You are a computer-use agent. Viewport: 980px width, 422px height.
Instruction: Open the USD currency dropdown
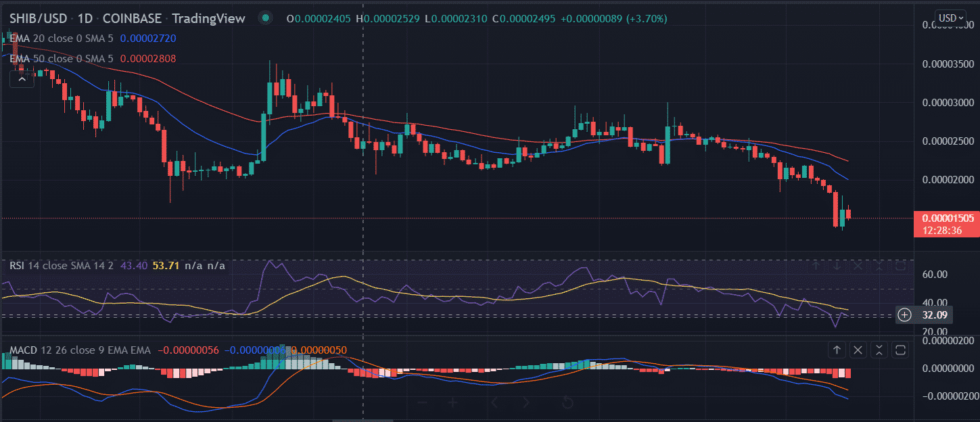(950, 18)
